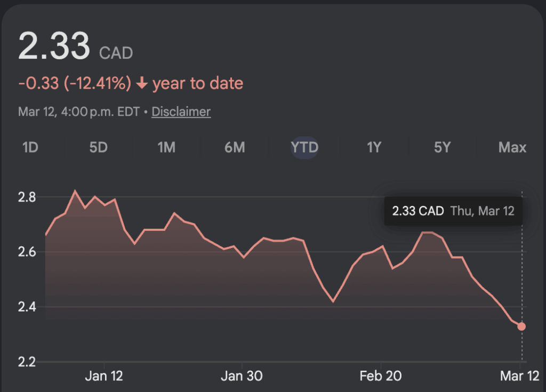Choose the 1M time period tab
Image resolution: width=546 pixels, height=392 pixels.
click(x=166, y=147)
